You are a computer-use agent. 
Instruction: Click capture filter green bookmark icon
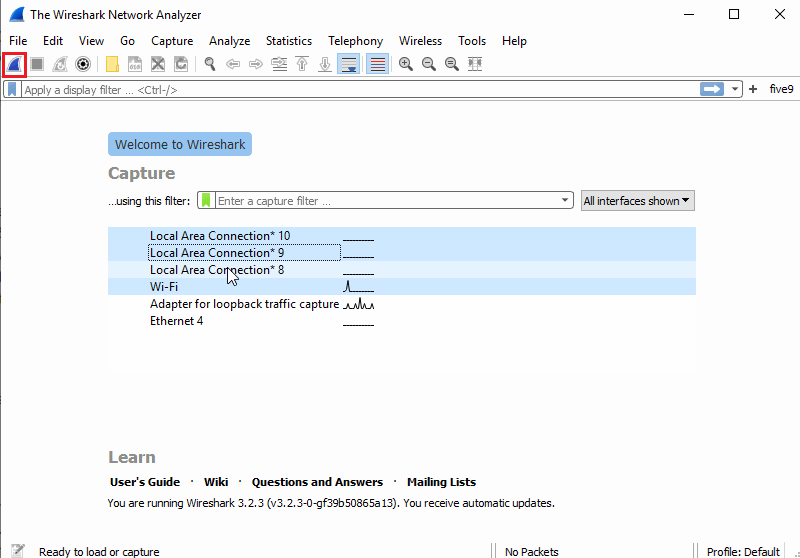[x=206, y=200]
